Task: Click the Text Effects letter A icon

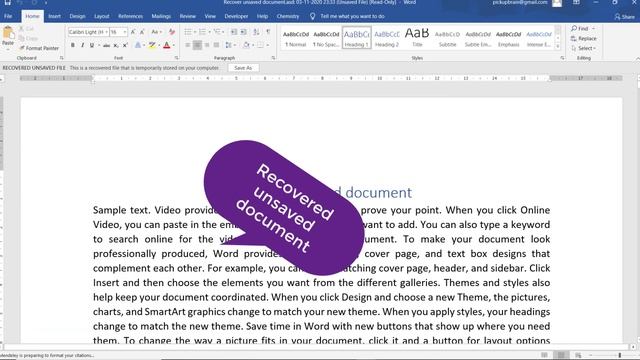Action: pos(138,45)
